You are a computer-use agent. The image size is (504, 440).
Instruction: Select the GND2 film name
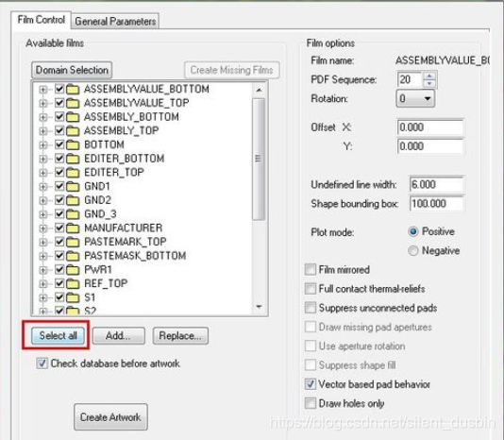(x=98, y=200)
